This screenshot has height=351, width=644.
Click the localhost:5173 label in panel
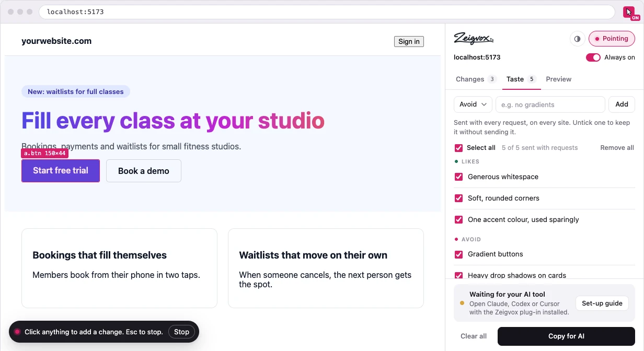477,57
